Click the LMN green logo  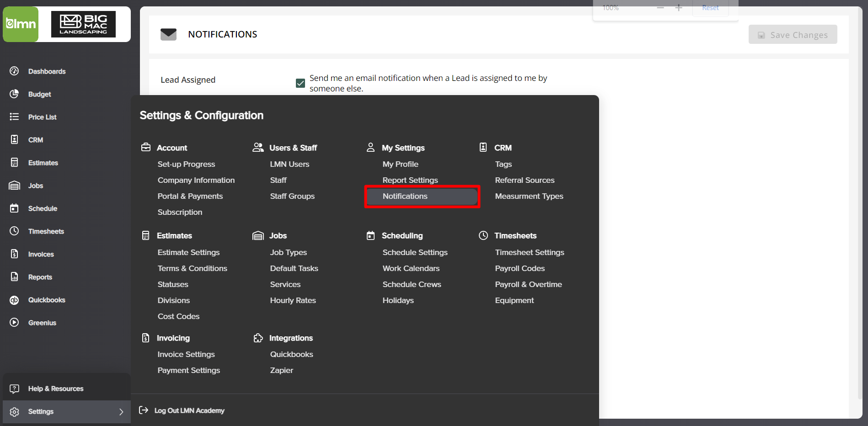21,24
